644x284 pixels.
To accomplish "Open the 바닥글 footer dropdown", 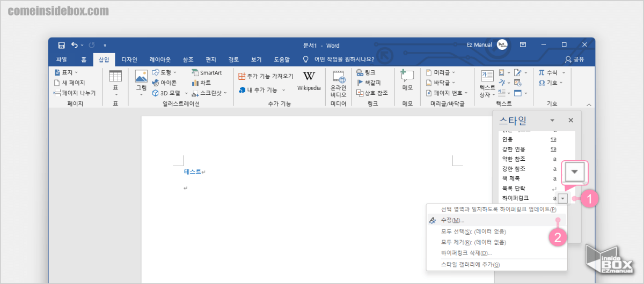I will point(441,83).
